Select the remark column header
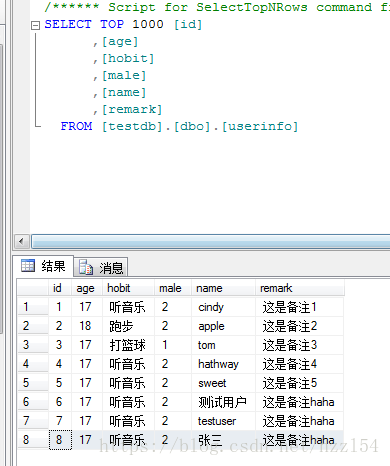The height and width of the screenshot is (466, 390). 300,288
